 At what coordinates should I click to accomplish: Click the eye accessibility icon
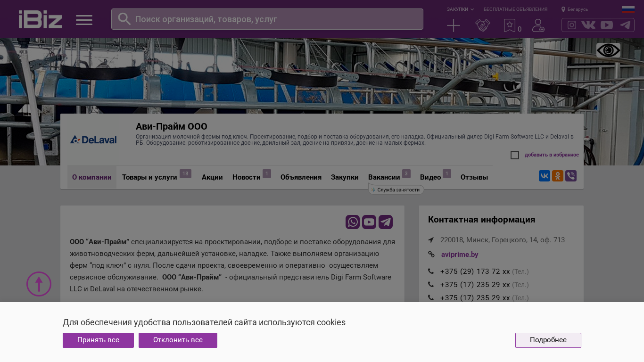(x=608, y=50)
